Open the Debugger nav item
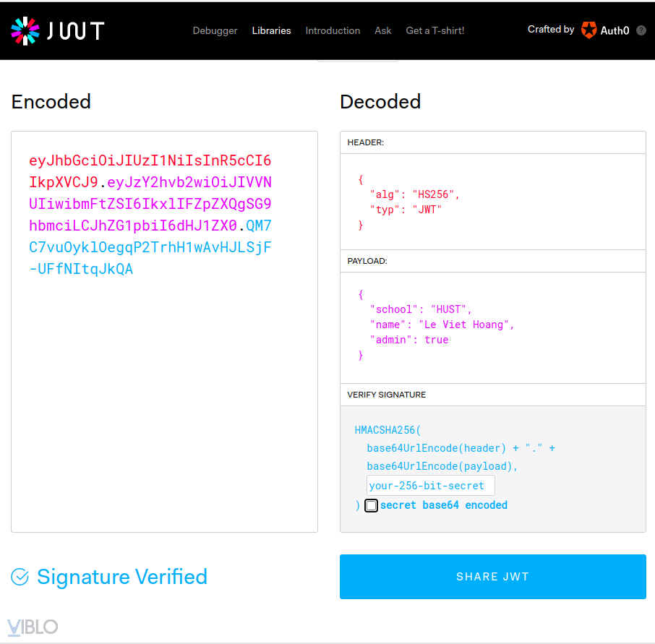655x644 pixels. point(215,30)
